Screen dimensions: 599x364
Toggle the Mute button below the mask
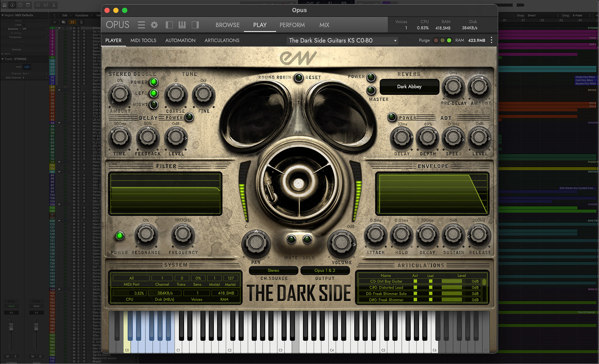(x=291, y=239)
